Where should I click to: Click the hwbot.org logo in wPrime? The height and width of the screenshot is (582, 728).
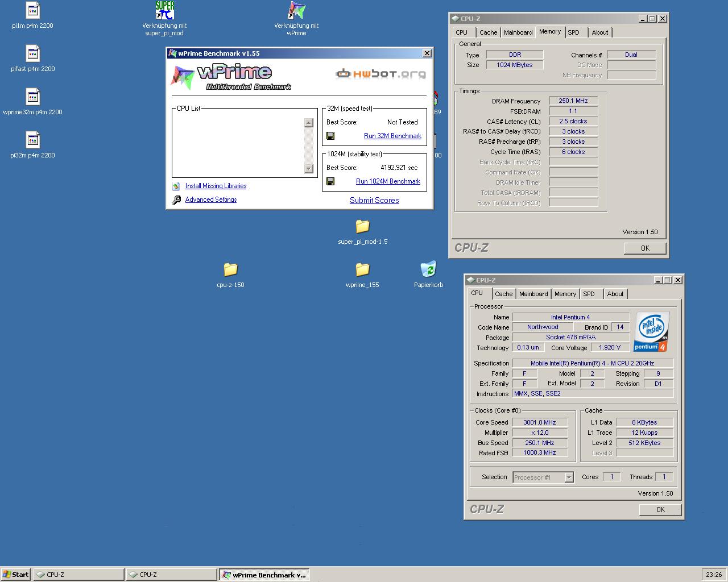(x=380, y=73)
